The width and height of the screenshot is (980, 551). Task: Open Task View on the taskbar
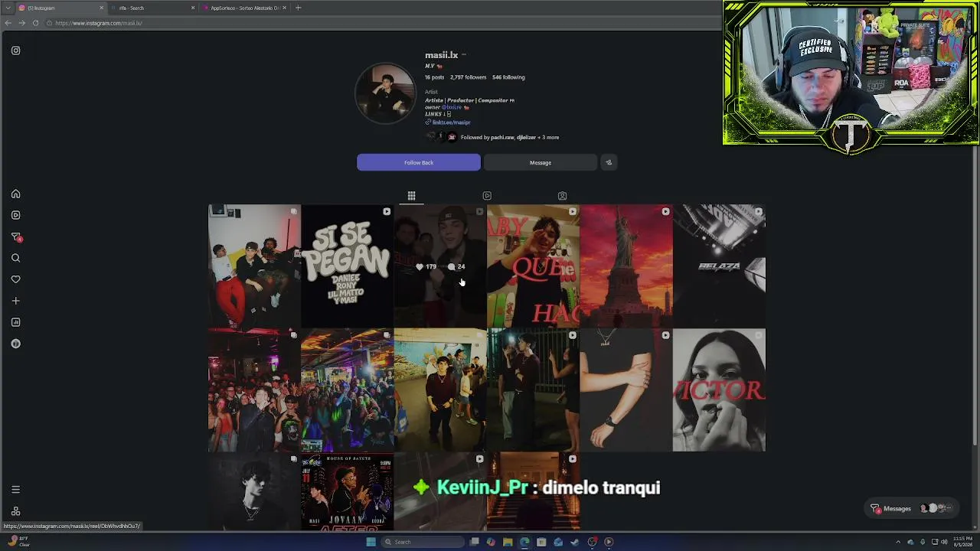click(x=475, y=542)
